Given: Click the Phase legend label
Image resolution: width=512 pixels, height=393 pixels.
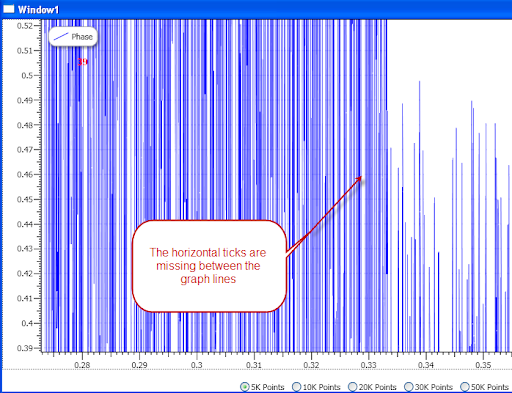Looking at the screenshot, I should 82,37.
